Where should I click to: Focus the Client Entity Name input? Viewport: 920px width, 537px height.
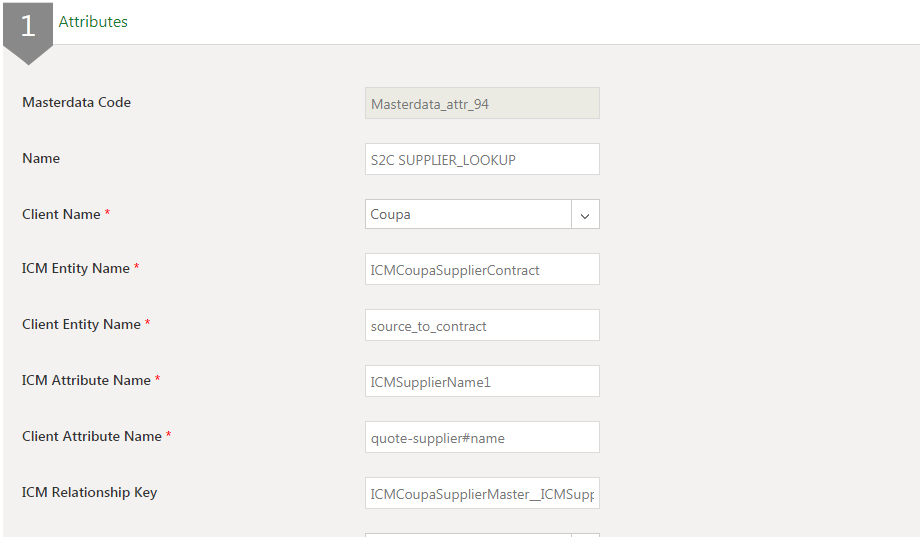click(482, 325)
